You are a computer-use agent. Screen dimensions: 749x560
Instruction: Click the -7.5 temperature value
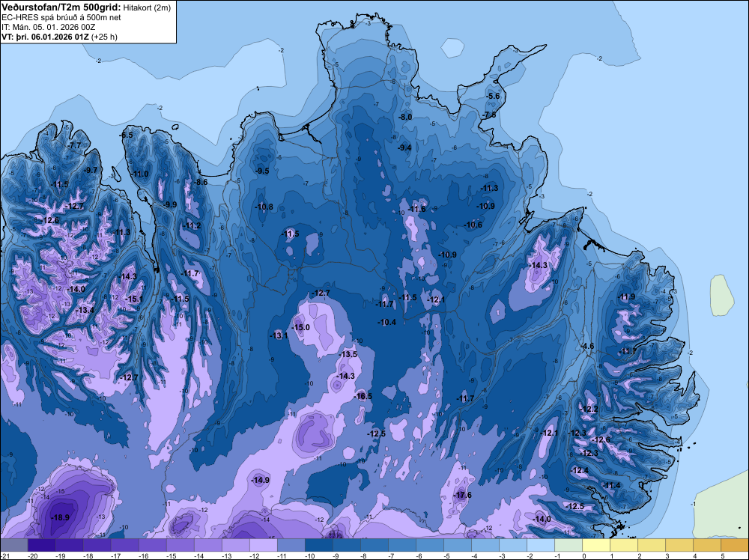coord(489,115)
